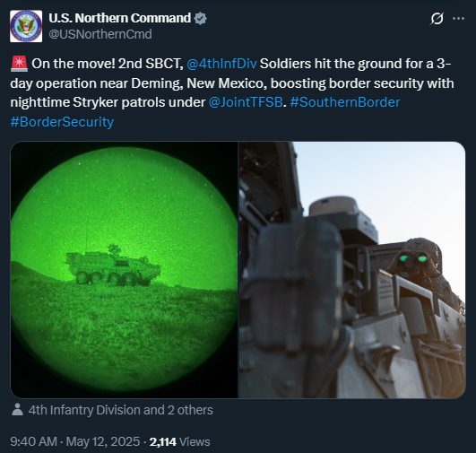Open the U.S. Northern Command display name
Image resolution: width=476 pixels, height=453 pixels.
120,18
